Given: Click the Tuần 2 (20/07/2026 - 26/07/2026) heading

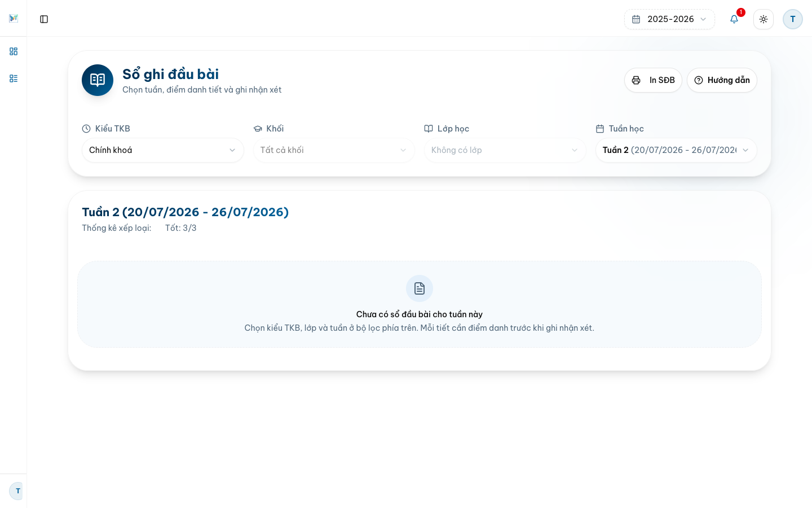Looking at the screenshot, I should [186, 212].
